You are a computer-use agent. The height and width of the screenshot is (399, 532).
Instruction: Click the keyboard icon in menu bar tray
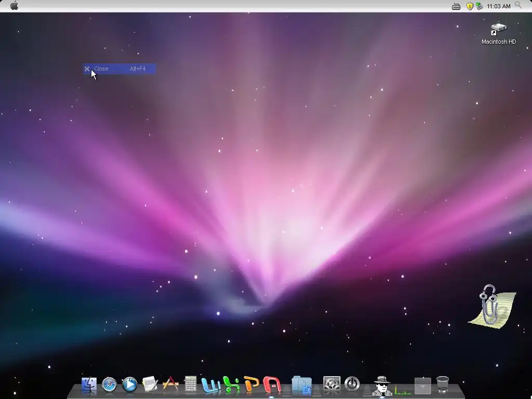pyautogui.click(x=456, y=6)
